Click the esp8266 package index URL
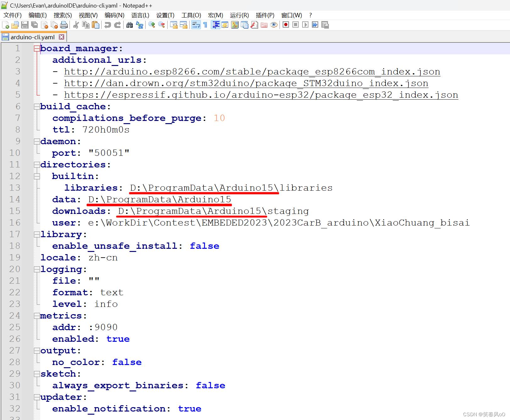The image size is (510, 420). tap(252, 72)
